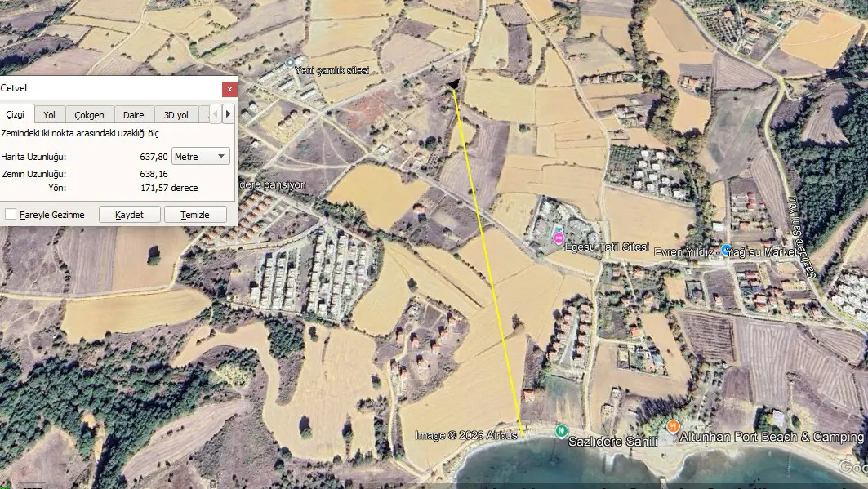Switch to the Daire tab
This screenshot has width=868, height=489.
(133, 115)
